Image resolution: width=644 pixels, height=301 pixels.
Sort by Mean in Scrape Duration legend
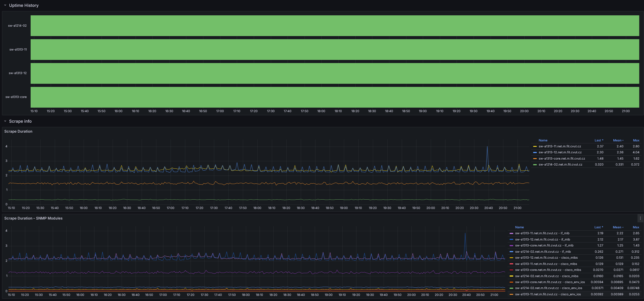618,140
